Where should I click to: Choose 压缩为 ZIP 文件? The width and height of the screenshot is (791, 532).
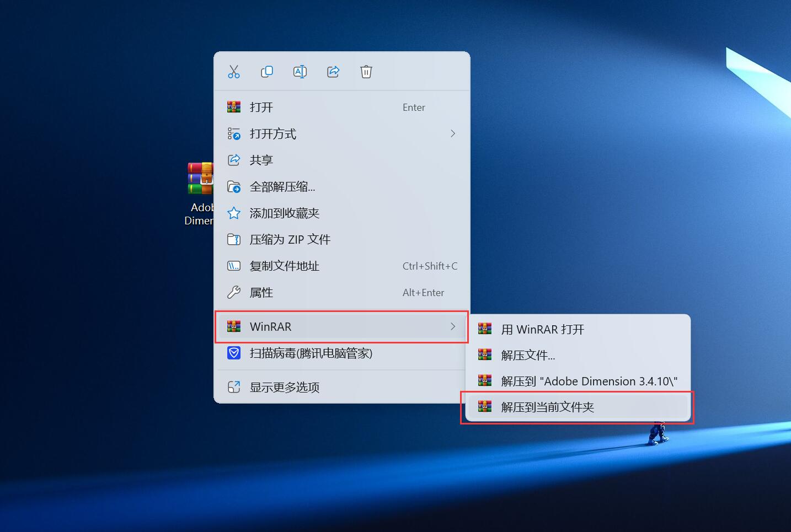(x=290, y=240)
